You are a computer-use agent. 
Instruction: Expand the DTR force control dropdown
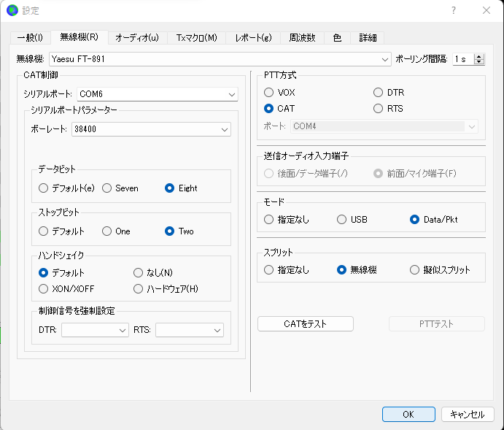click(95, 330)
